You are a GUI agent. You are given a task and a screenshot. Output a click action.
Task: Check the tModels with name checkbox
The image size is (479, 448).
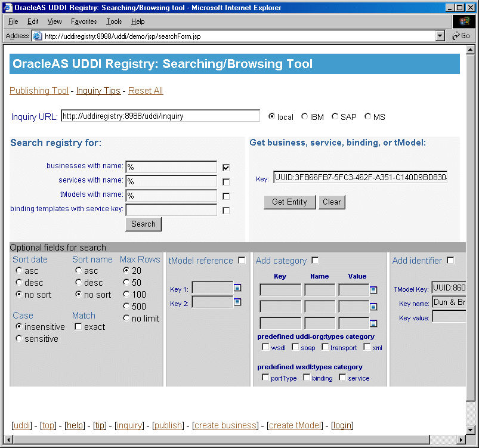coord(226,196)
